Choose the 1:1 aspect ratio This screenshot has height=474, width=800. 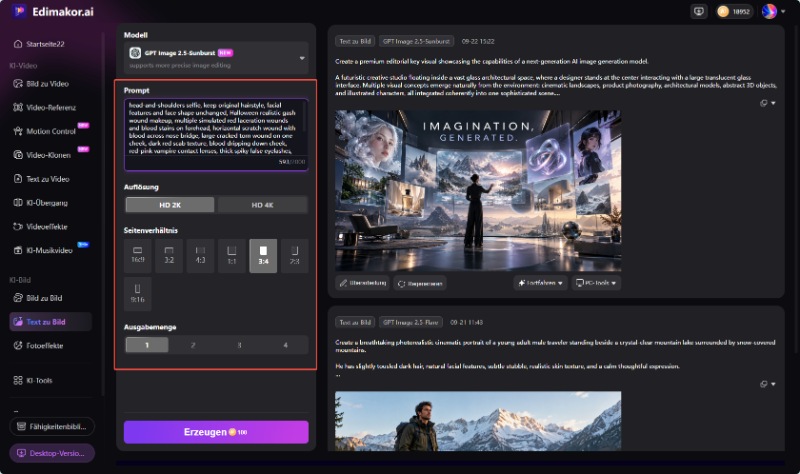click(x=232, y=256)
